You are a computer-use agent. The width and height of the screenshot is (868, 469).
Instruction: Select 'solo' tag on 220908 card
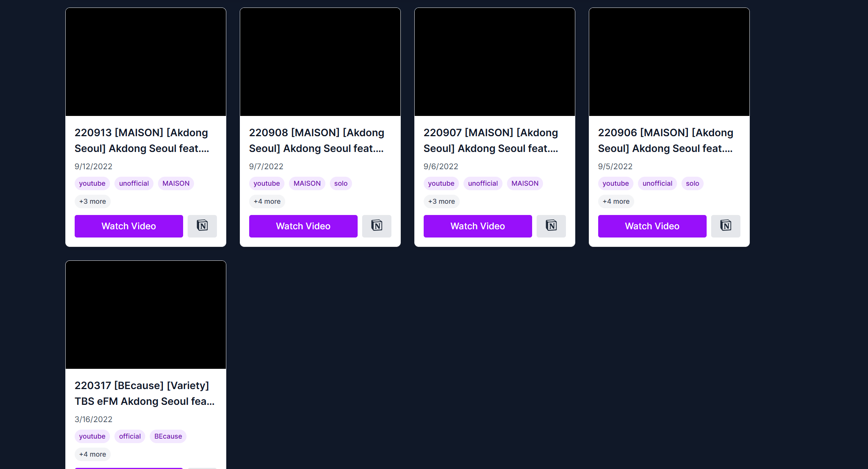point(341,183)
